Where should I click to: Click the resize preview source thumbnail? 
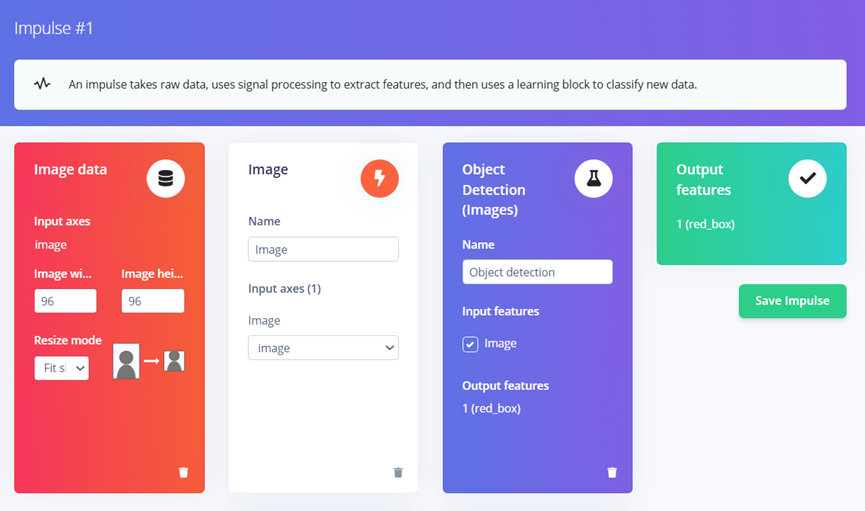(x=126, y=361)
